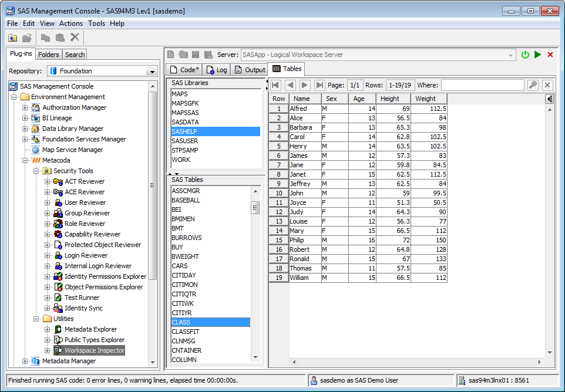Select the MAPS library
The width and height of the screenshot is (565, 392).
[x=216, y=94]
